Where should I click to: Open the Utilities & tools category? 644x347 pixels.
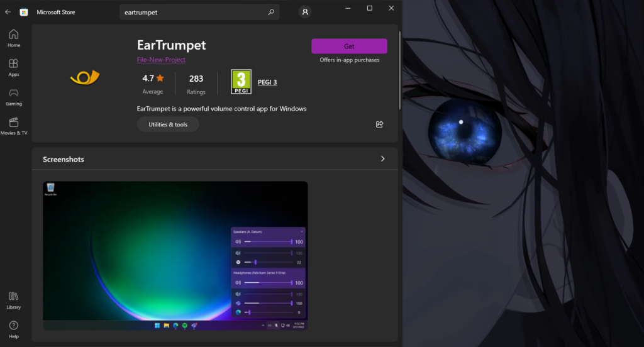(168, 124)
